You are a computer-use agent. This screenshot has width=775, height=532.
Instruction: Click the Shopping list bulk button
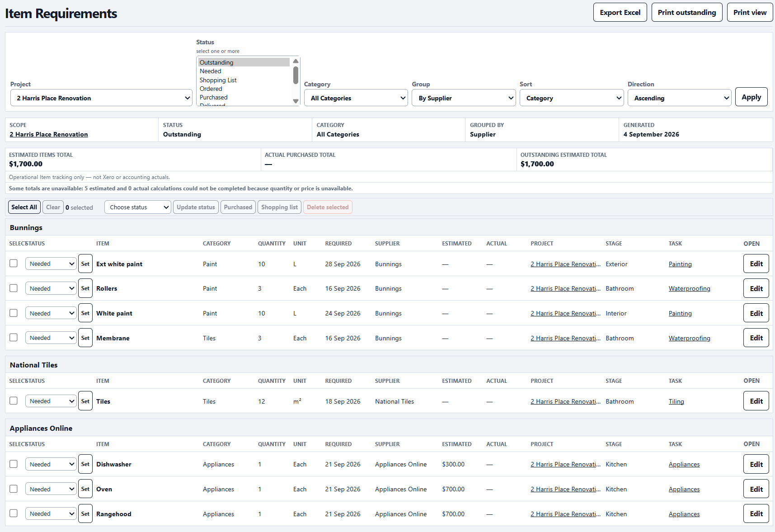[x=279, y=207]
